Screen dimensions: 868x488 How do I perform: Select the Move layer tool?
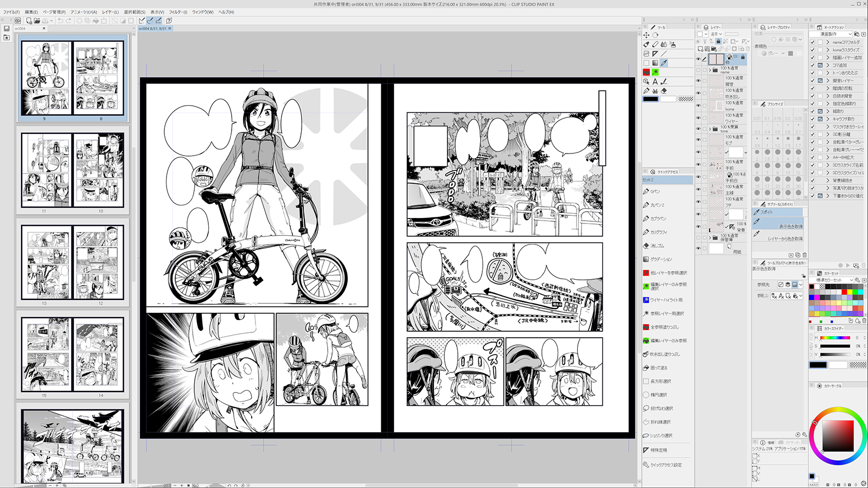coord(647,35)
